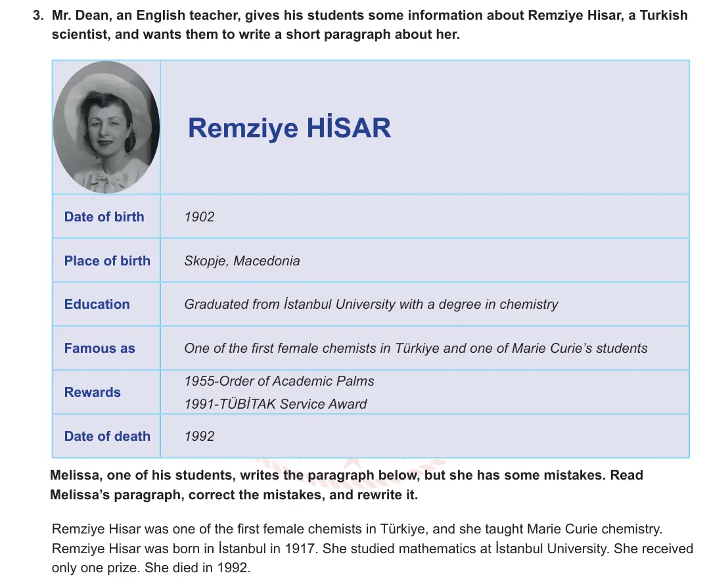Click the 'Melissa, one of his students' instruction
Screen dimensions: 709x588
pos(346,485)
